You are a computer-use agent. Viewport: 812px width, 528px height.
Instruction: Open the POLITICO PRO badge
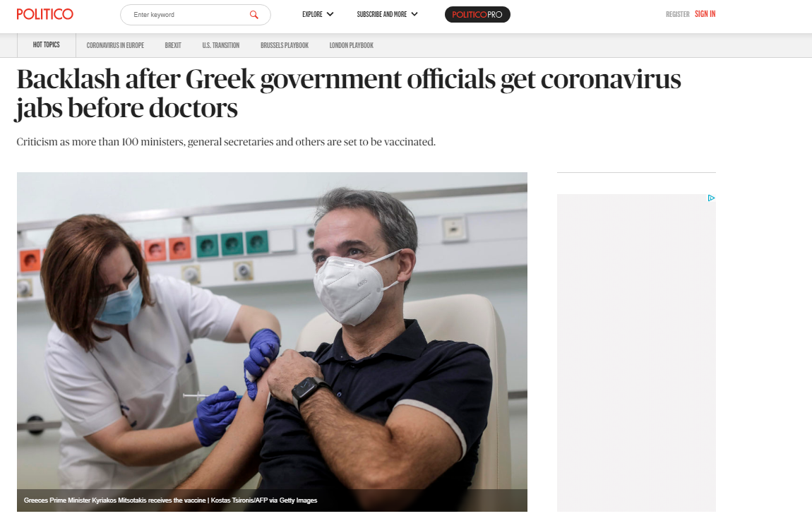click(x=477, y=15)
